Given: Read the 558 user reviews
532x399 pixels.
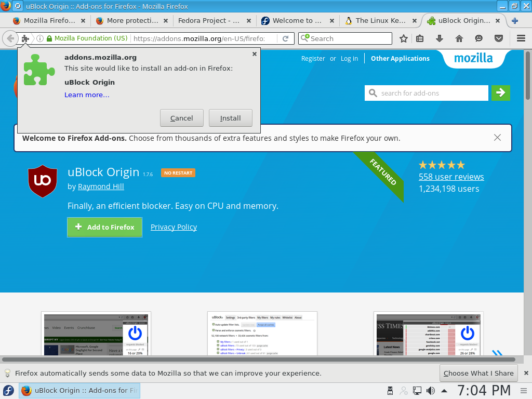Looking at the screenshot, I should (451, 177).
